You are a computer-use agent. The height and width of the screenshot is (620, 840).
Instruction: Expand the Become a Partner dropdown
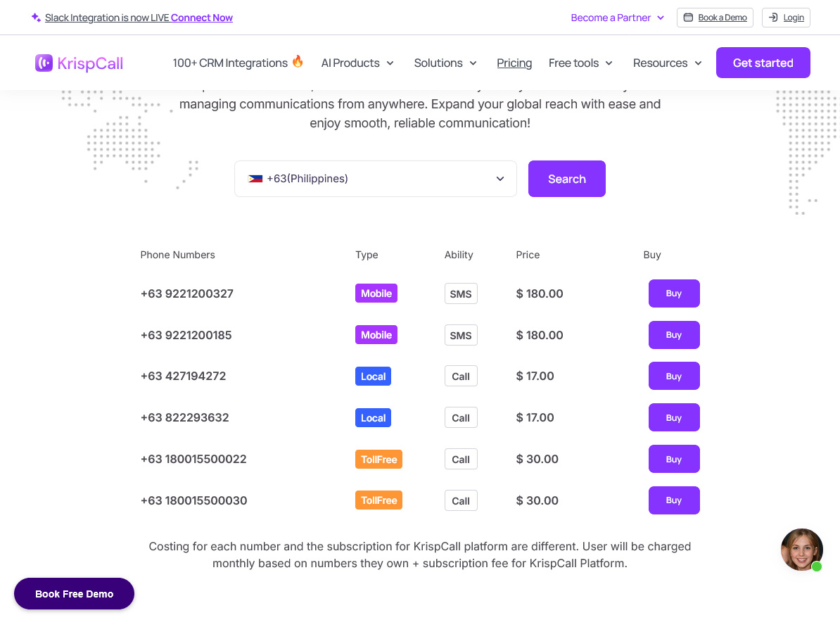pos(617,18)
